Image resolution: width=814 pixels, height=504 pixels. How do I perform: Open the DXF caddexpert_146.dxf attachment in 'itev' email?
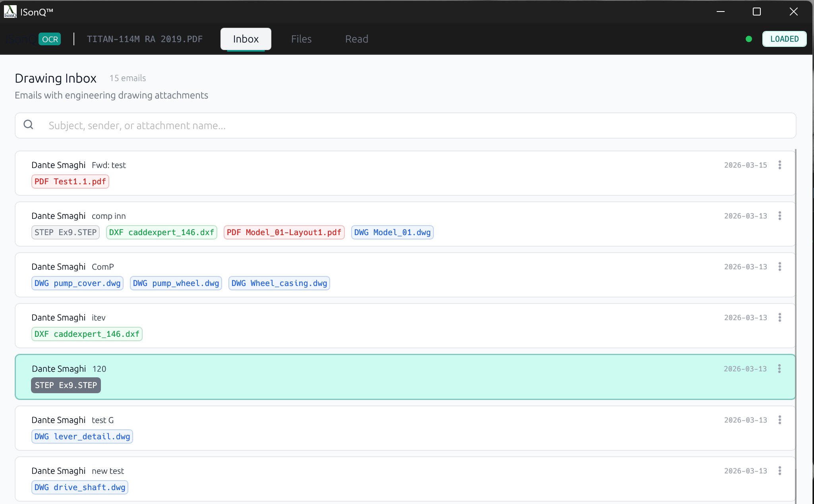click(87, 334)
